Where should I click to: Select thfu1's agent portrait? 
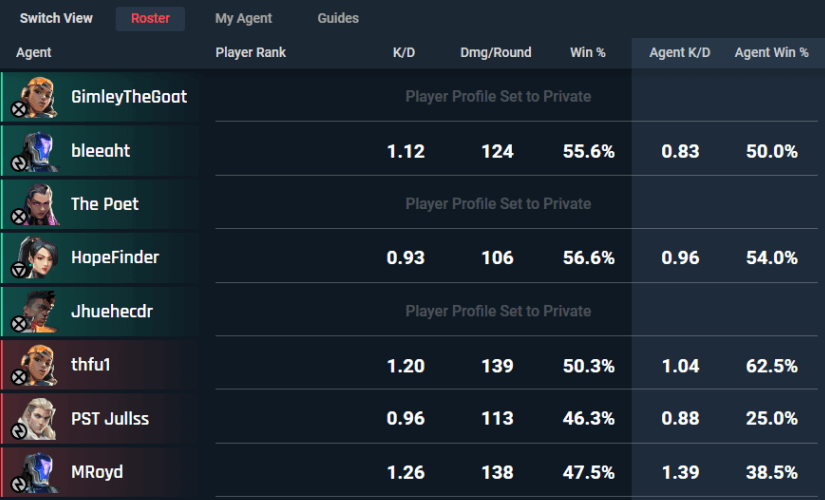pyautogui.click(x=40, y=365)
